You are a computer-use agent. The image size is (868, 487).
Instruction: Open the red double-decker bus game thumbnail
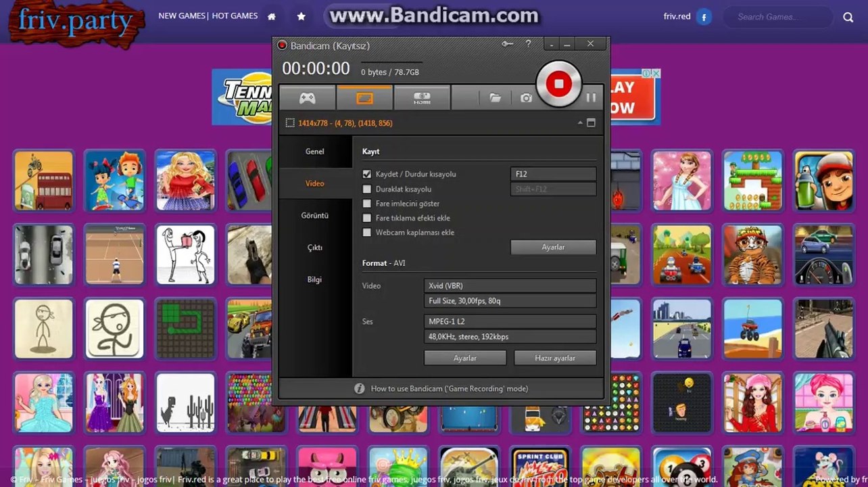tap(43, 181)
